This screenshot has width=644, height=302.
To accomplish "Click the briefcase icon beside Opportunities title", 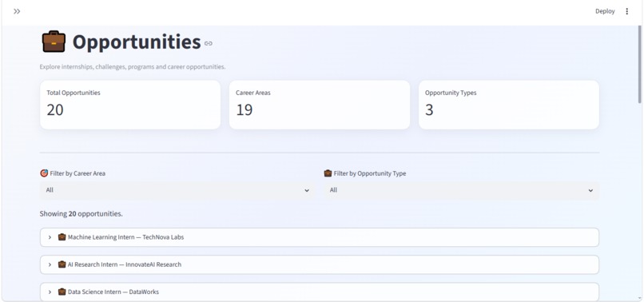I will click(x=54, y=42).
